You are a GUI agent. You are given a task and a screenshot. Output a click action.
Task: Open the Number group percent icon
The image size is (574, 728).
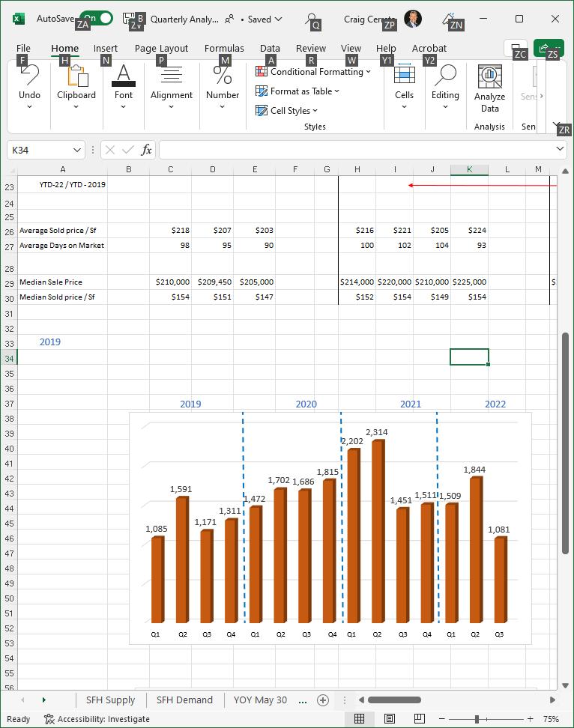(x=223, y=74)
